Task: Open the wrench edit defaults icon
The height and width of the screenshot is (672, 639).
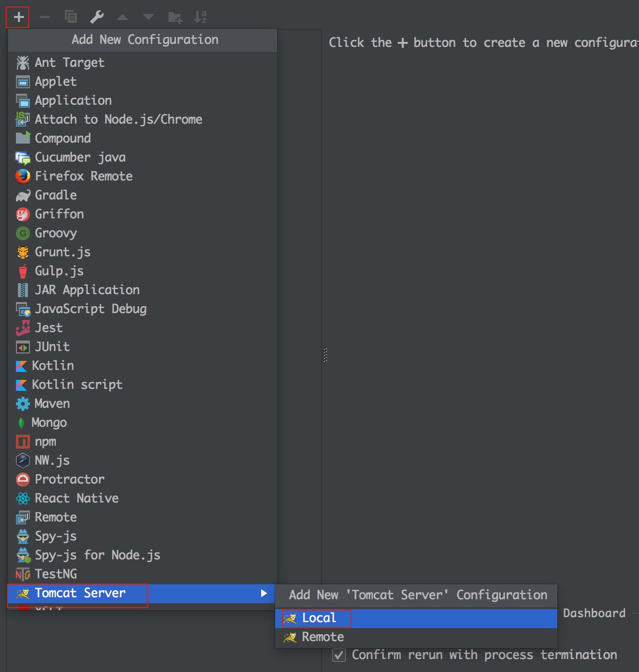Action: tap(97, 17)
